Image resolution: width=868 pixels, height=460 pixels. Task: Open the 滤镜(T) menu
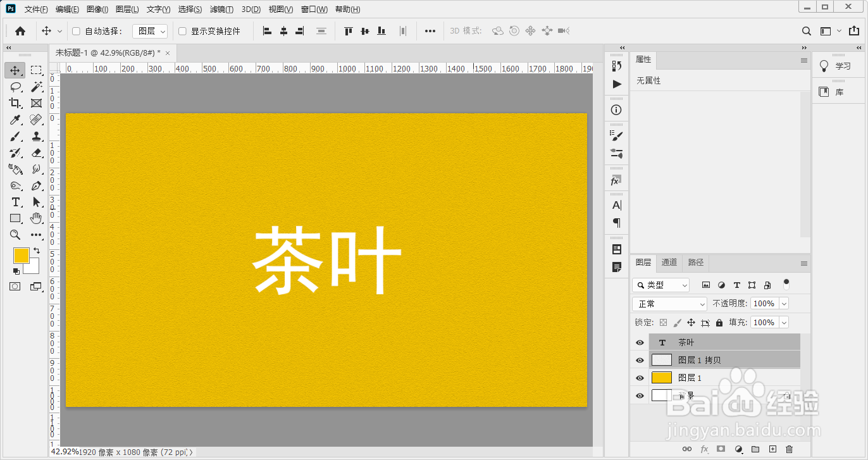point(221,9)
